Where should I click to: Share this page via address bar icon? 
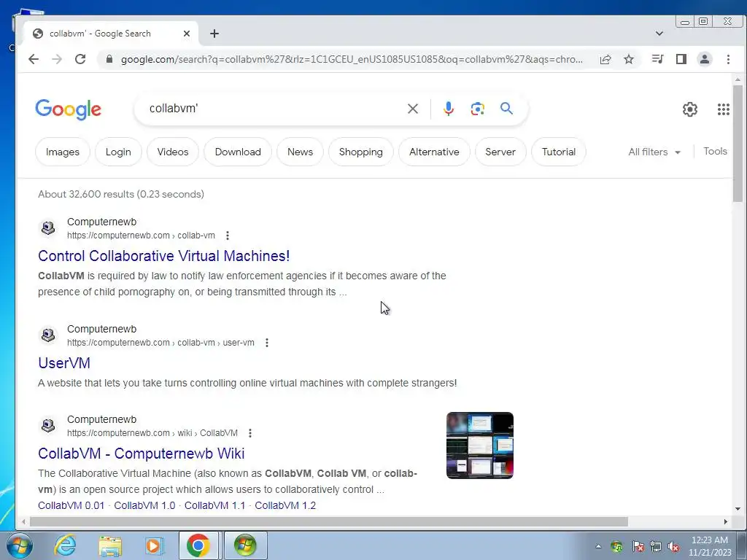[x=605, y=59]
